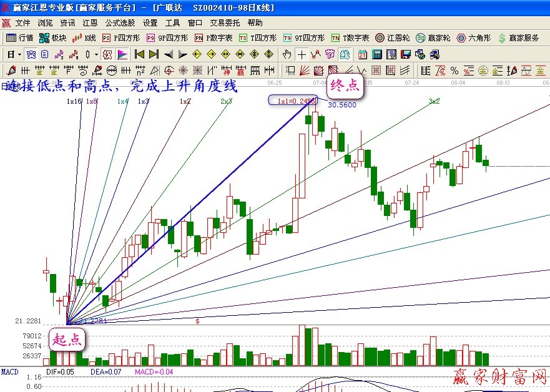Select the 赢 ruler tool icon
This screenshot has height=392, width=550.
240,71
